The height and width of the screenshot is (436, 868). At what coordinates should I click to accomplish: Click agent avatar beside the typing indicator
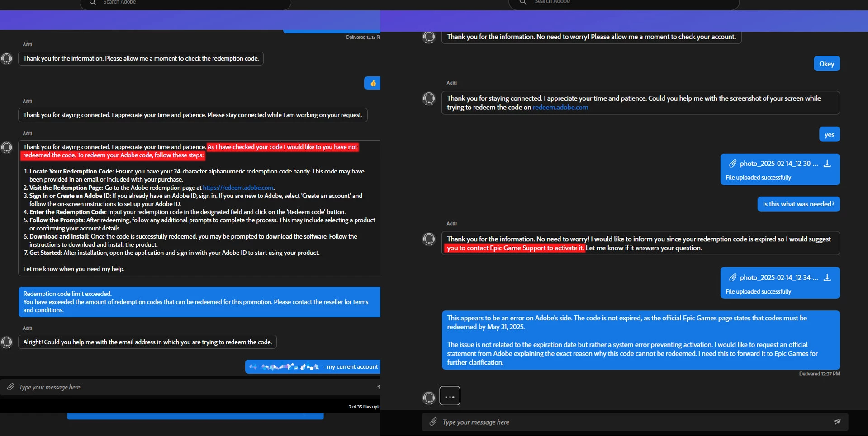(x=429, y=398)
